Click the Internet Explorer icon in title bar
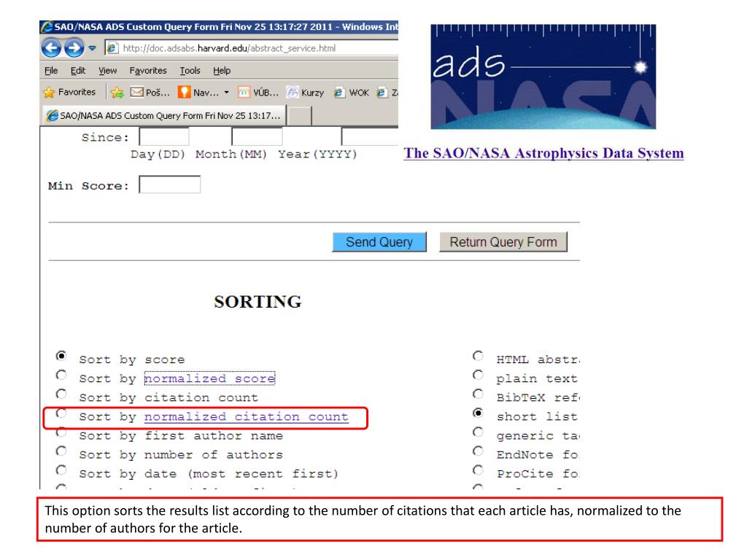 click(47, 27)
